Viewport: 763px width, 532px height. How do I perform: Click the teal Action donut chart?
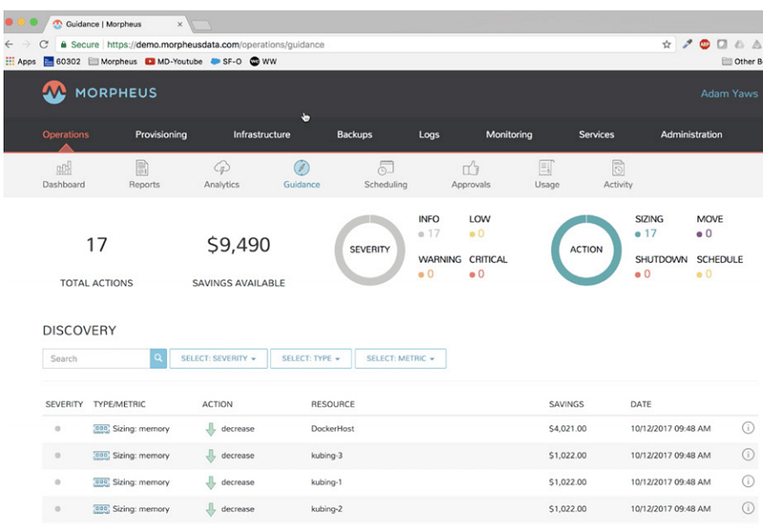pyautogui.click(x=585, y=249)
